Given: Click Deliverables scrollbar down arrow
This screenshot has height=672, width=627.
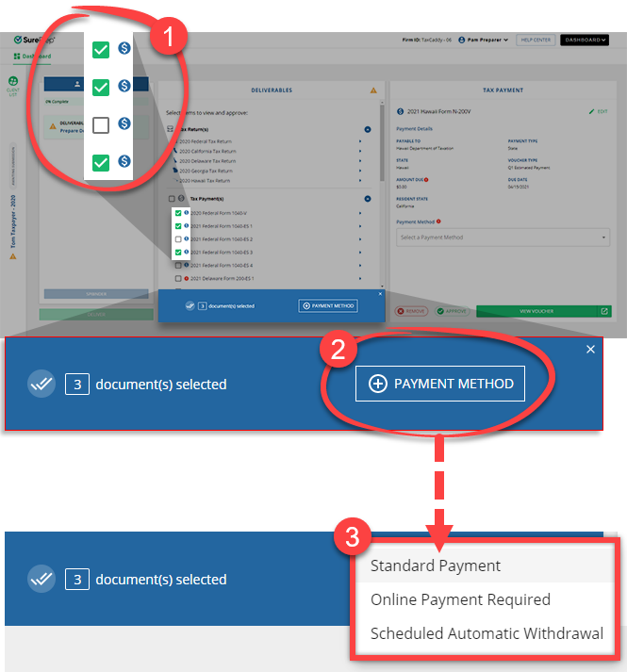Looking at the screenshot, I should point(382,286).
